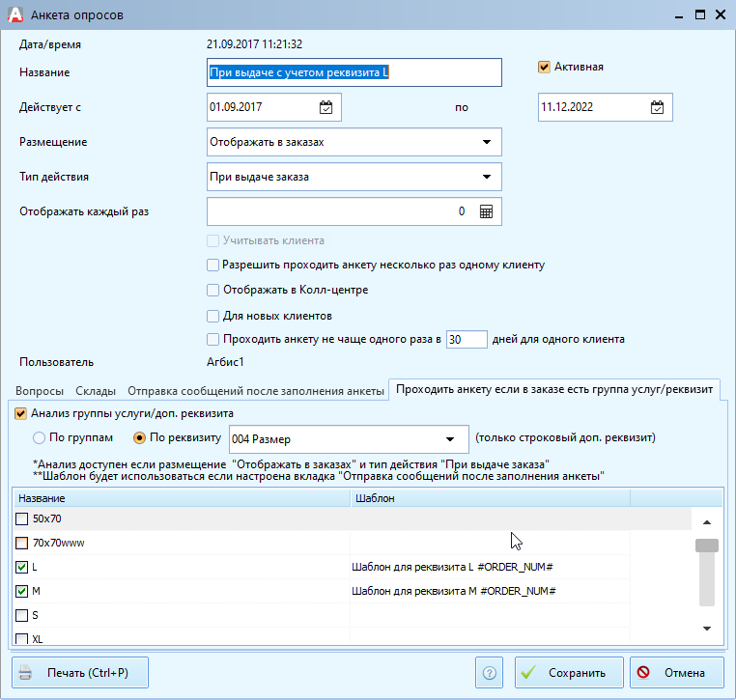Check Для новых клиентов option
Screen dimensions: 736x700
tap(212, 317)
